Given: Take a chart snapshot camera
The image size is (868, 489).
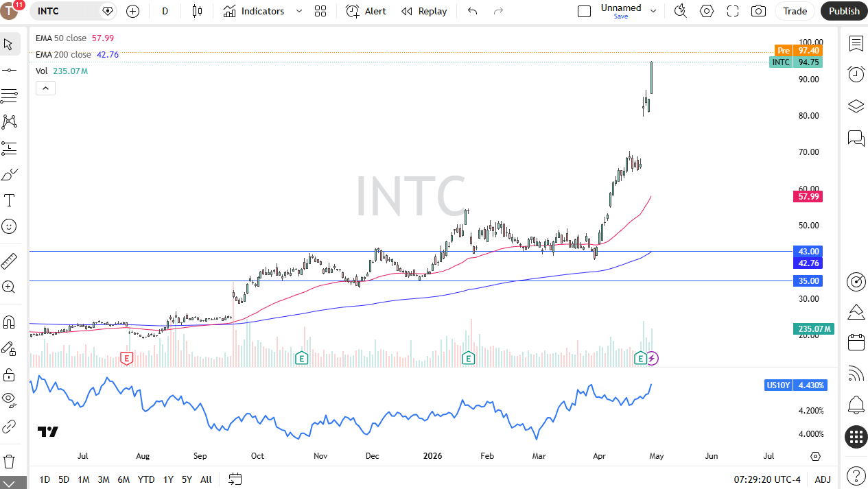Looking at the screenshot, I should 758,11.
